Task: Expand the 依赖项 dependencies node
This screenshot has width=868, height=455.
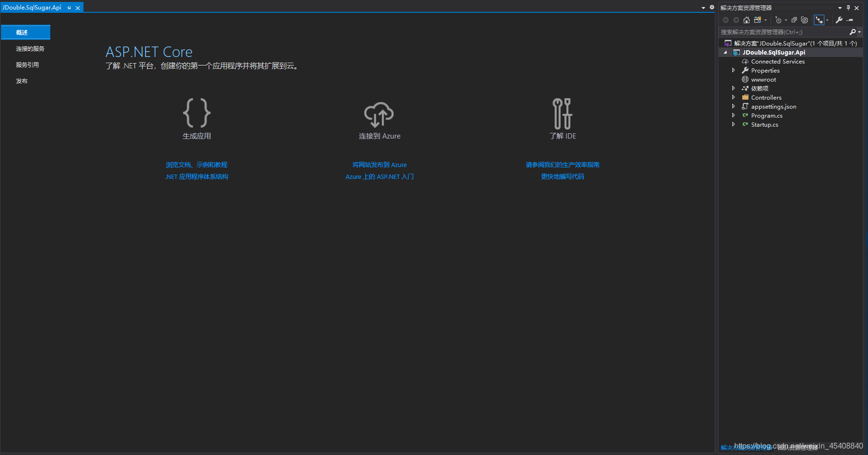Action: [x=733, y=88]
